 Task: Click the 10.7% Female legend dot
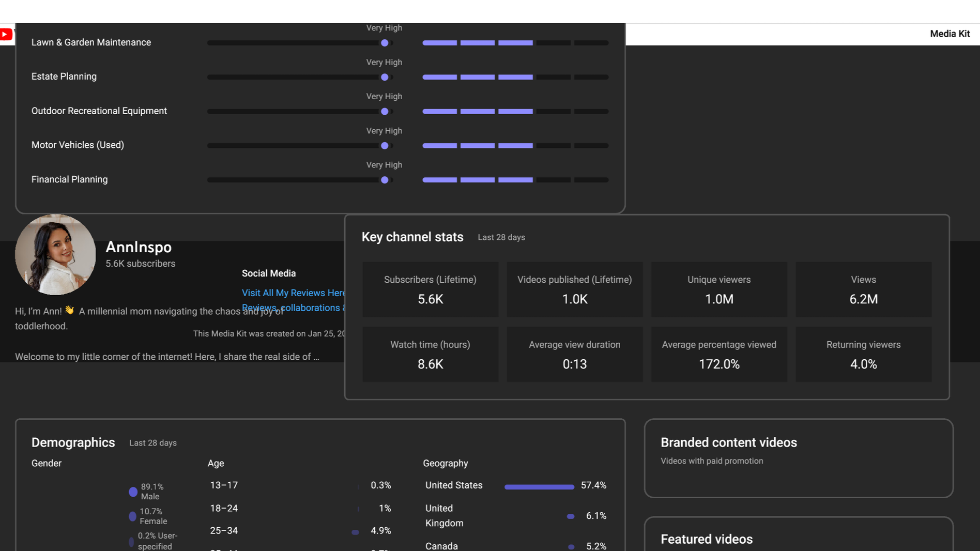point(132,516)
